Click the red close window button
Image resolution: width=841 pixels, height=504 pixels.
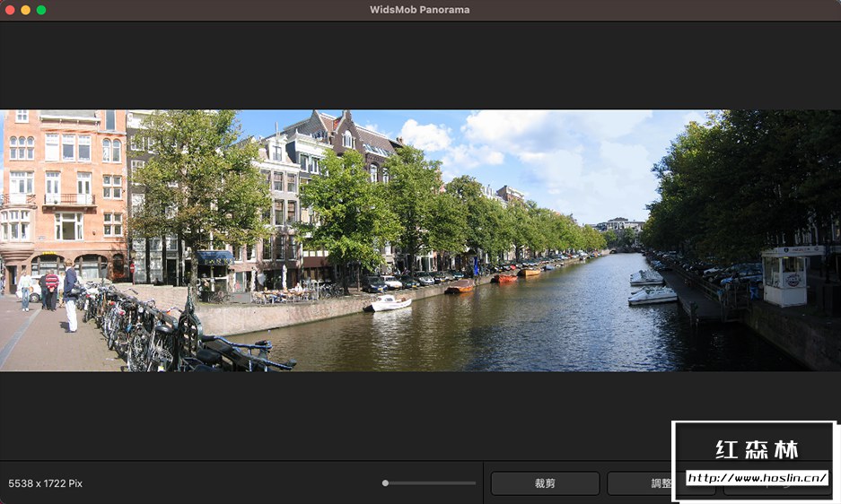[x=10, y=10]
